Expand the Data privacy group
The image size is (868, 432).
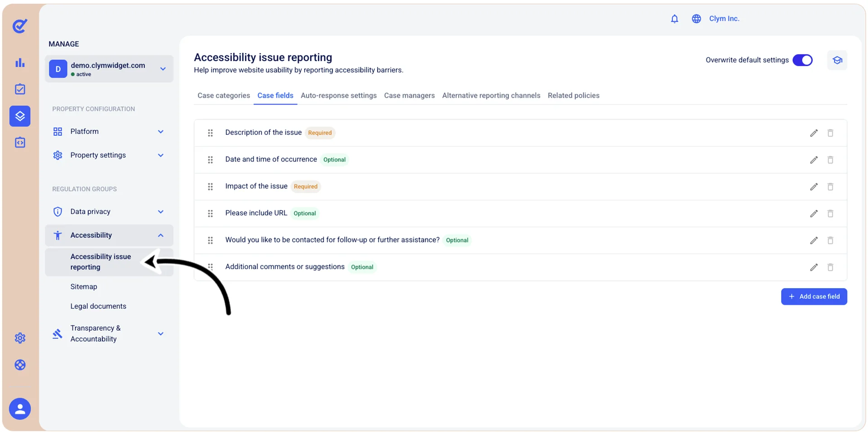tap(109, 212)
